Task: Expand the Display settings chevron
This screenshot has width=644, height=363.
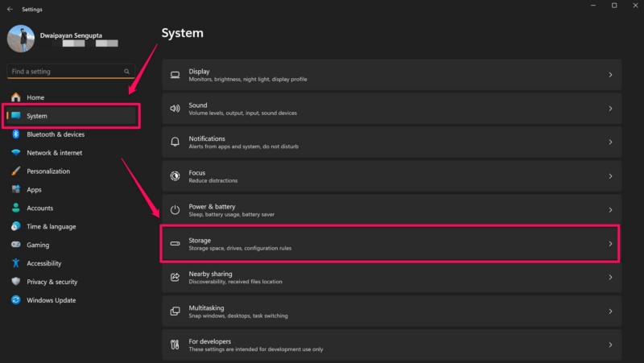Action: [610, 75]
